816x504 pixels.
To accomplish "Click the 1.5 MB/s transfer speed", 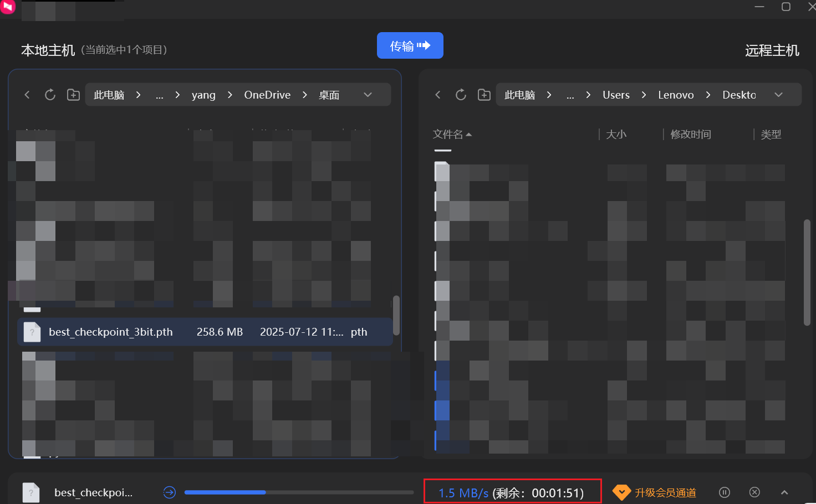I will point(463,493).
